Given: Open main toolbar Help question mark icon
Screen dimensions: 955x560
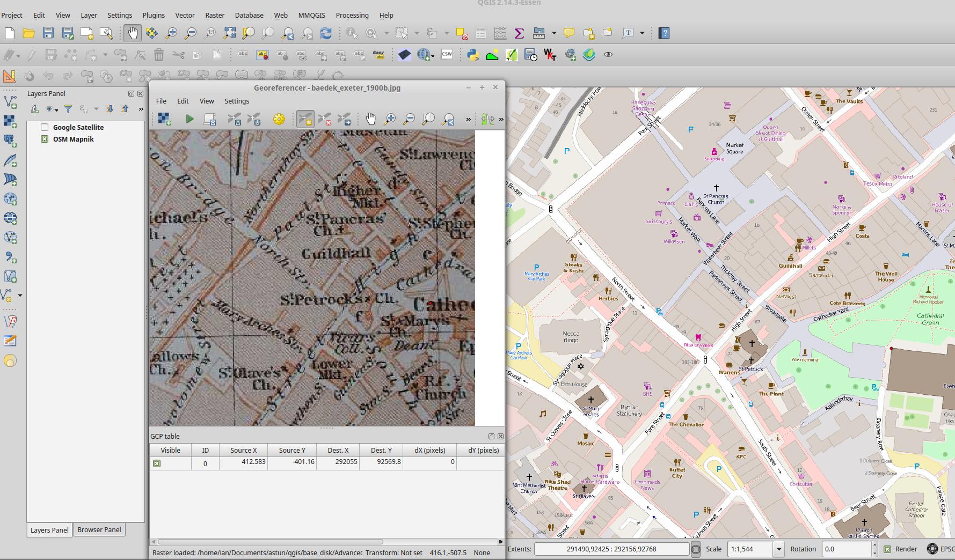Looking at the screenshot, I should click(x=664, y=33).
